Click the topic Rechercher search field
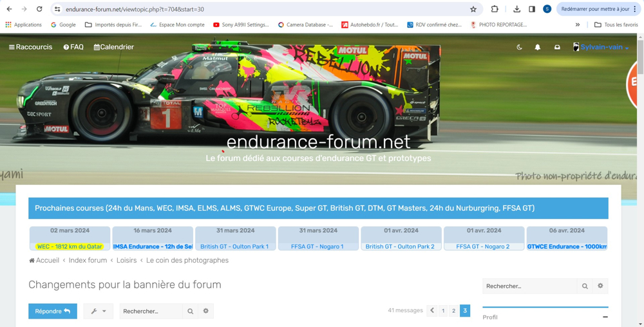Screen dimensions: 644x327 point(151,312)
